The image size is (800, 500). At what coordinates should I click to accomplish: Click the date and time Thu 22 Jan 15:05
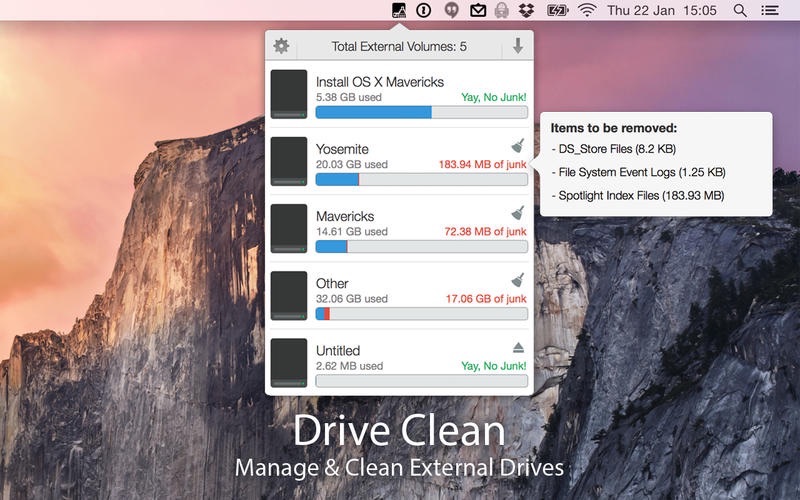click(x=662, y=10)
